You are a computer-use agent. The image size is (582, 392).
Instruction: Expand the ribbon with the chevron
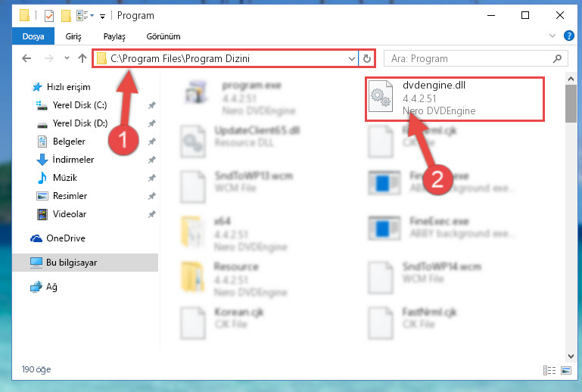click(552, 36)
